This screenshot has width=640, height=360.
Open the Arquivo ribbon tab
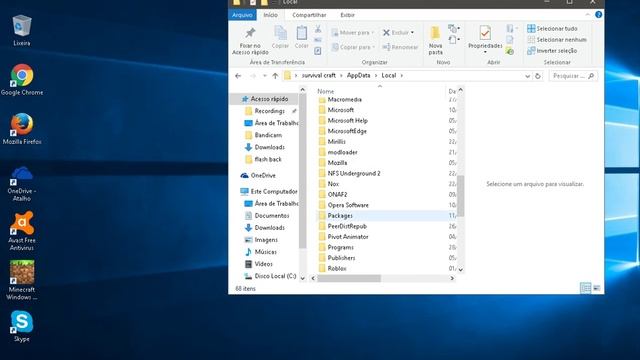pos(242,15)
